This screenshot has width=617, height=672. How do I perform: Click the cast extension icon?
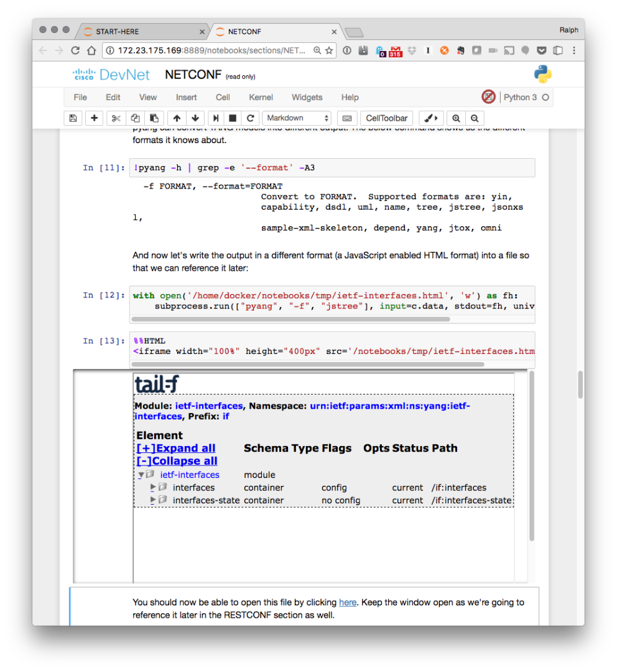click(x=509, y=50)
